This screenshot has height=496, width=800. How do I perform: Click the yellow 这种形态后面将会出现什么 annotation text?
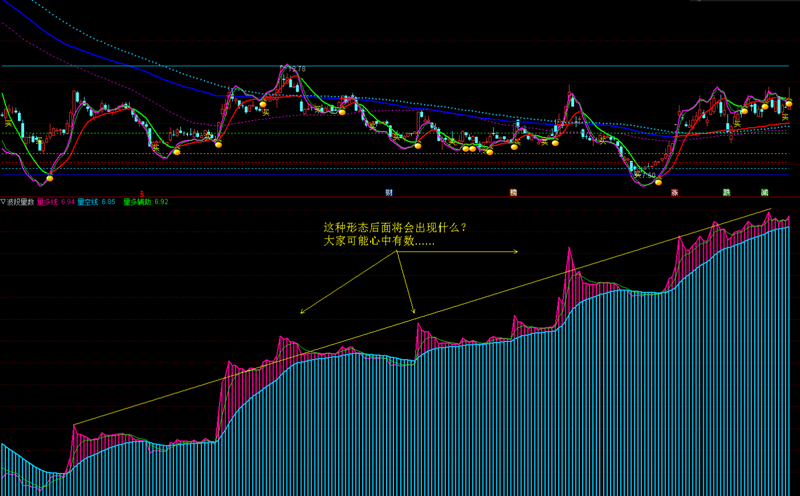pyautogui.click(x=395, y=227)
